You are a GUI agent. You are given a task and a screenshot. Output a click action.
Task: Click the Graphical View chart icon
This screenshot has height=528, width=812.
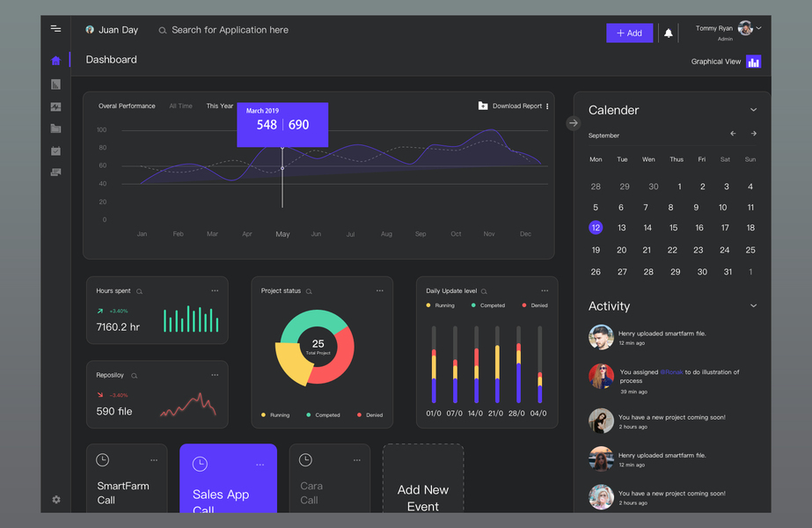pyautogui.click(x=753, y=62)
